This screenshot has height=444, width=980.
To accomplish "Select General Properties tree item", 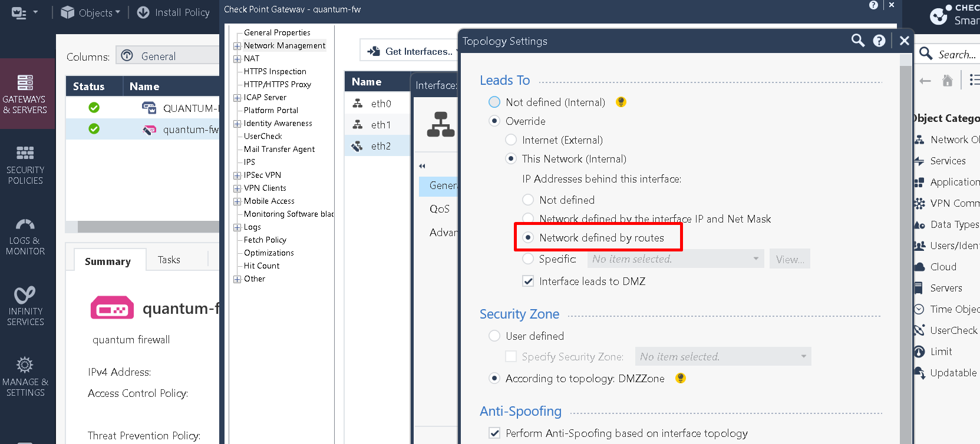I will (277, 32).
